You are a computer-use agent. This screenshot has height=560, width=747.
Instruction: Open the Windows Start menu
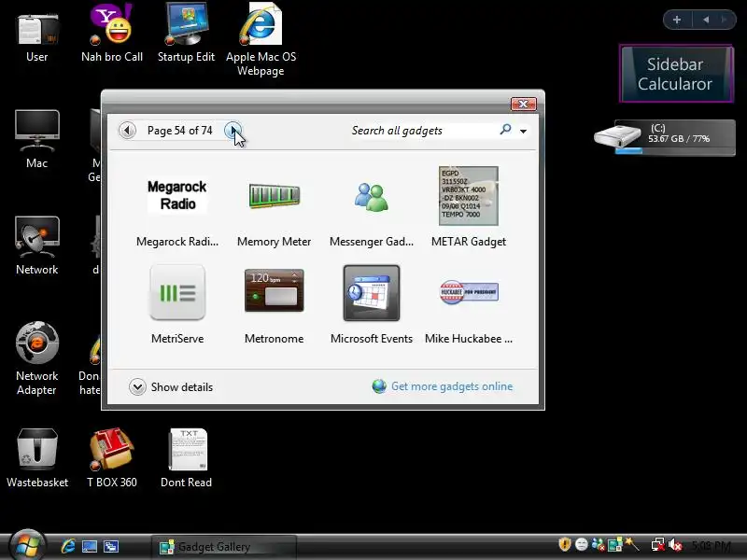click(x=27, y=546)
